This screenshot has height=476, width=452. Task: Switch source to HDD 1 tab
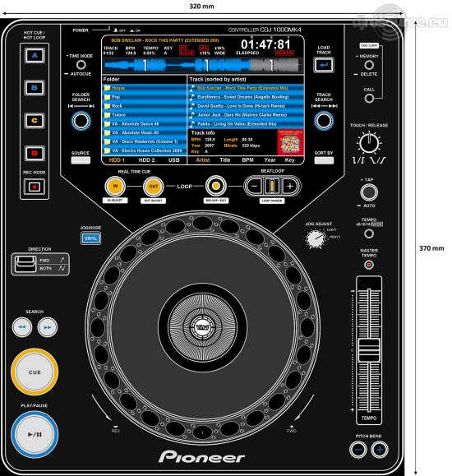click(117, 160)
